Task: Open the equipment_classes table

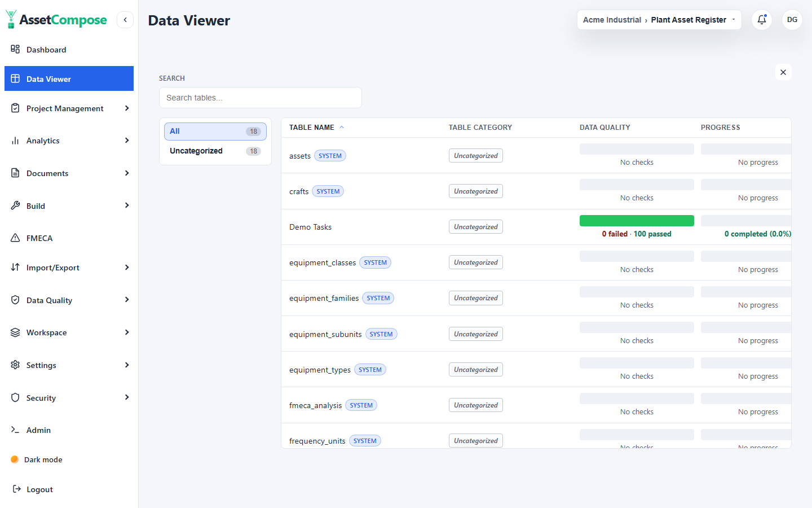Action: (323, 262)
